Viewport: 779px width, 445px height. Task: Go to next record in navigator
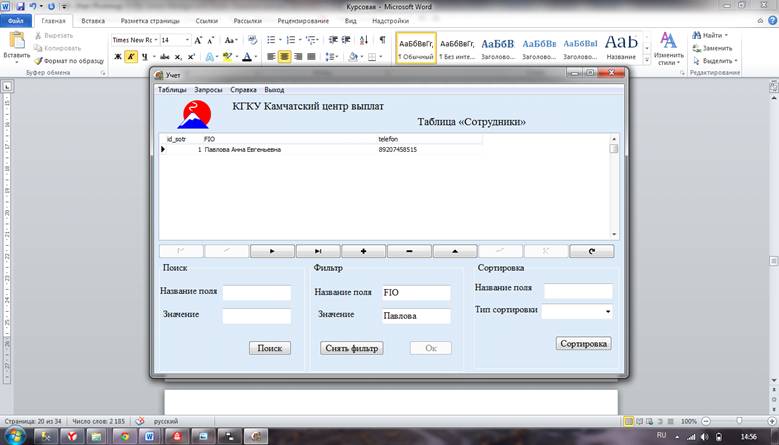point(272,252)
